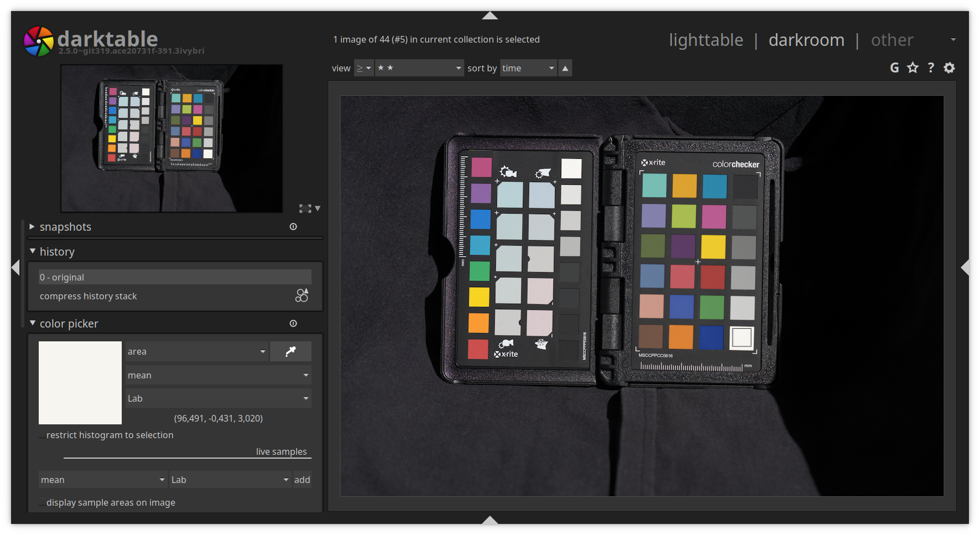Open the area picker mode dropdown
Viewport: 980px width, 535px height.
pyautogui.click(x=197, y=351)
